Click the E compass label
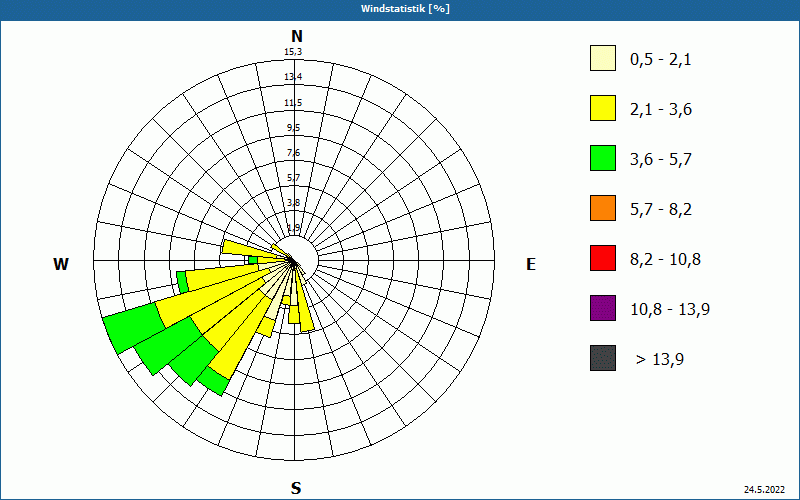800x500 pixels. [531, 264]
